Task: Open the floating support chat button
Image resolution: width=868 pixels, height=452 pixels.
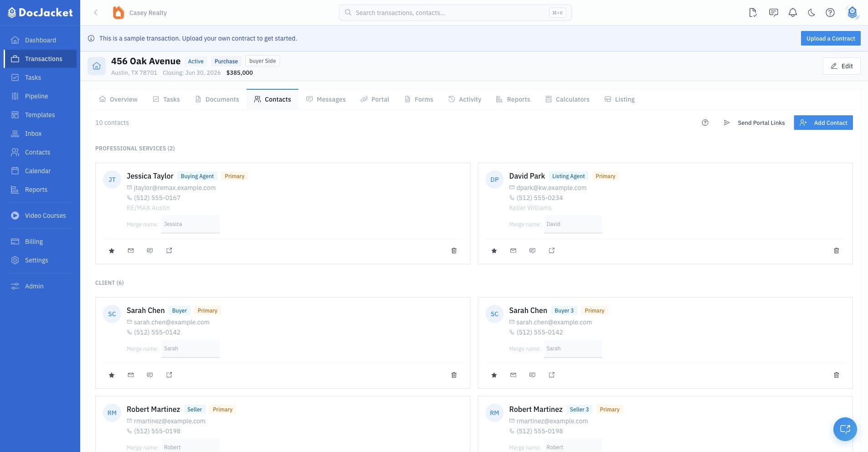Action: [845, 429]
